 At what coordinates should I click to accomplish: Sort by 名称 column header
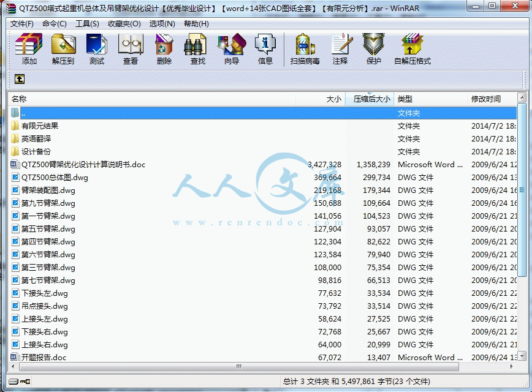[151, 99]
